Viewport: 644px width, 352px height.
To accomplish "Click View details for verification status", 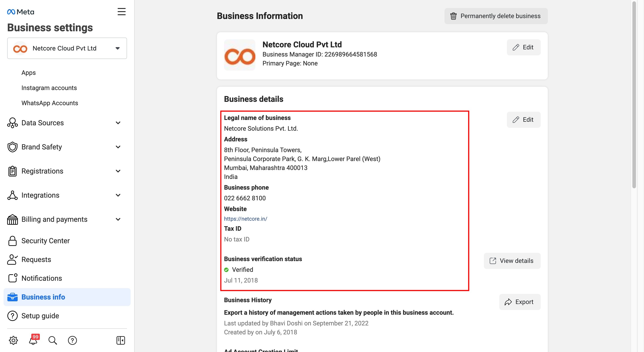I will coord(512,261).
